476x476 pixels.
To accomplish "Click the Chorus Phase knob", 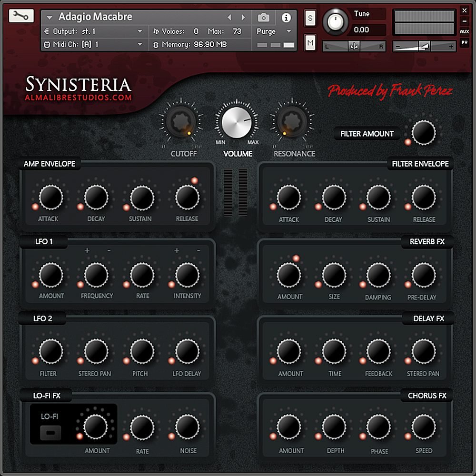I will tap(378, 427).
